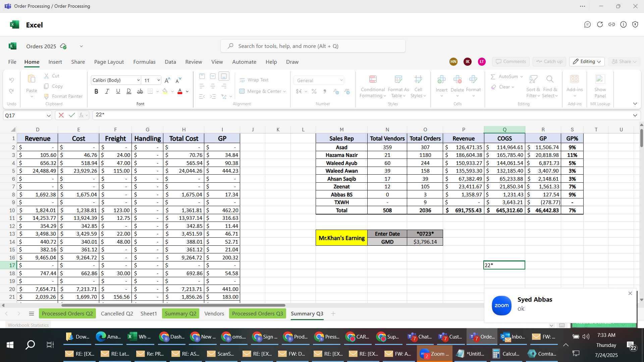Viewport: 644px width, 362px height.
Task: Open the Clear button in Editing group
Action: point(502,87)
